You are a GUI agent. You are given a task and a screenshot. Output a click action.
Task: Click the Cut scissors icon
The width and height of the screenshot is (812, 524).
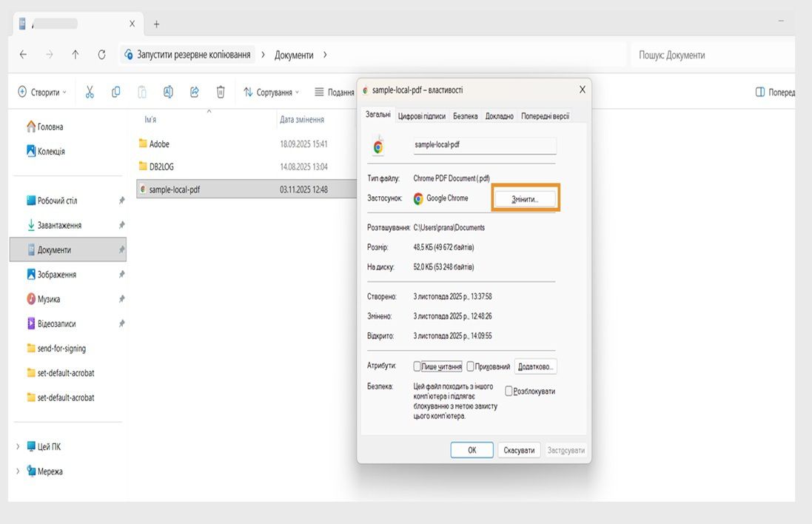coord(90,93)
